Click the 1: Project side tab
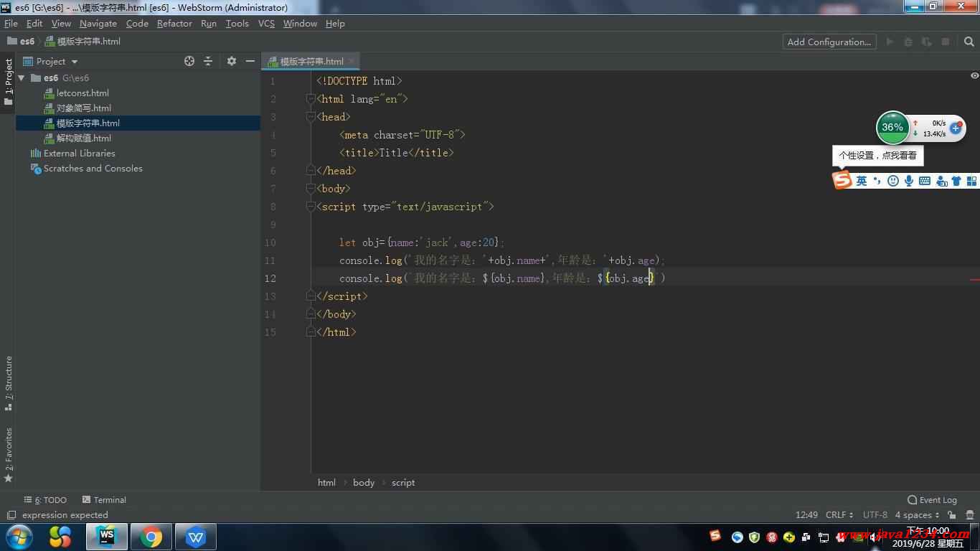Viewport: 980px width, 551px height. tap(9, 82)
